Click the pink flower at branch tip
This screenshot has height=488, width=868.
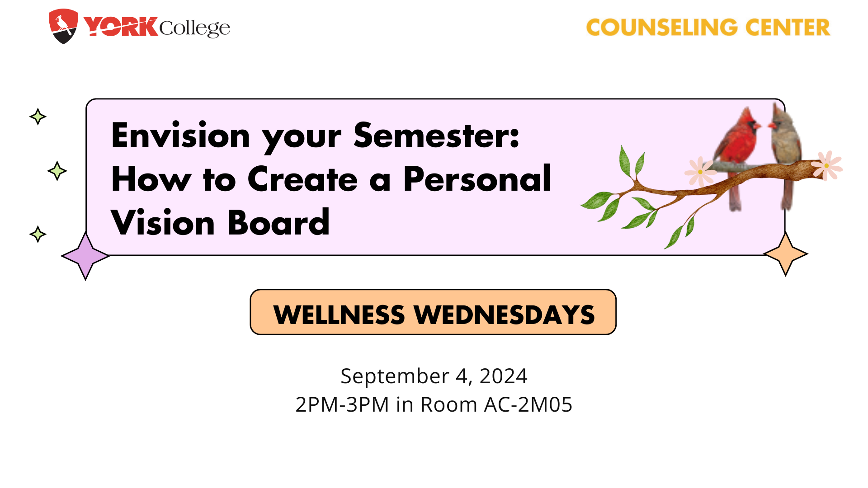coord(826,165)
